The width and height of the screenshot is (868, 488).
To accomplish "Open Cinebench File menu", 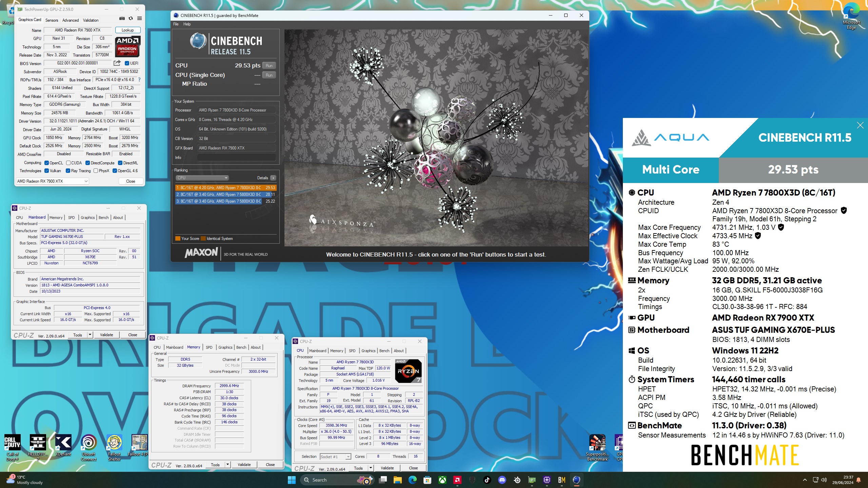I will point(176,24).
